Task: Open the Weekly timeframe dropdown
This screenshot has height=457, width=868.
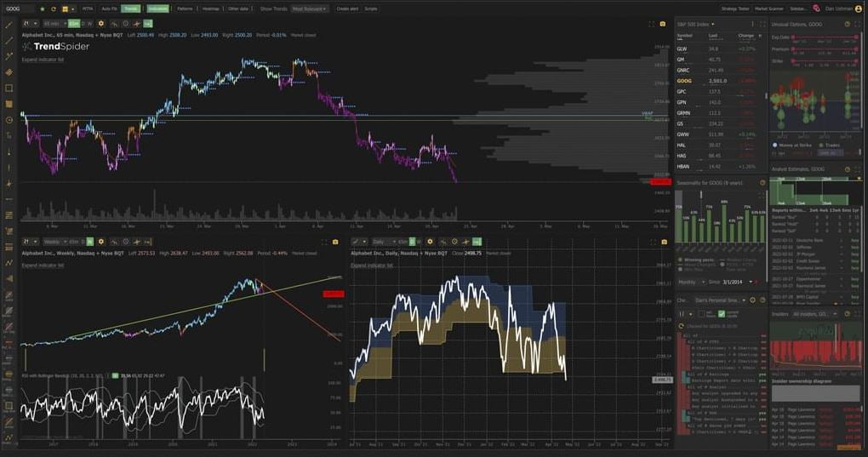Action: click(54, 242)
